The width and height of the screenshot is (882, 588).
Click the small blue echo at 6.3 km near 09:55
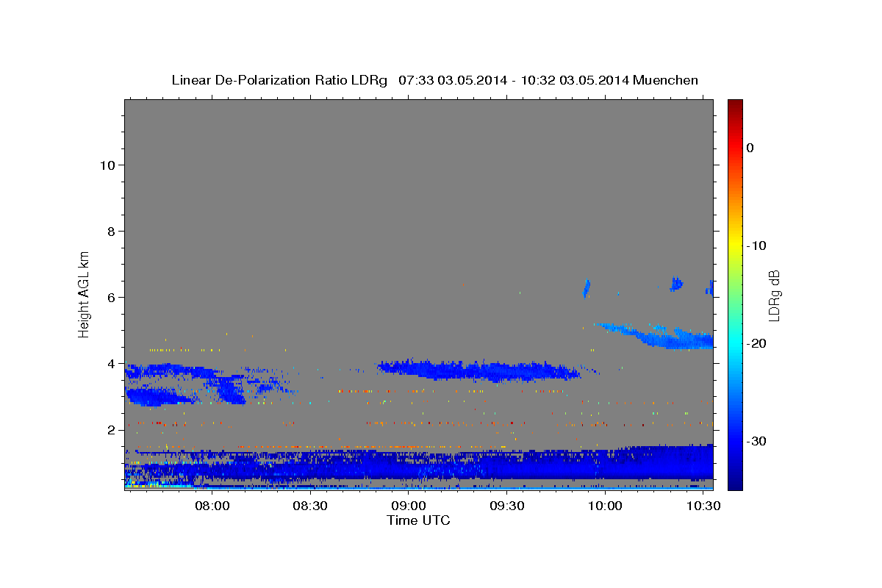[x=587, y=288]
